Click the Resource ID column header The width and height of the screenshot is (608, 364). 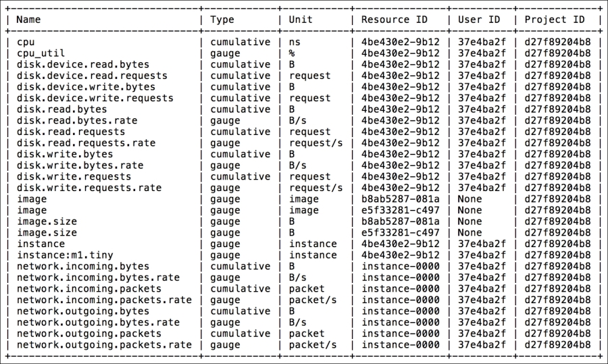point(395,20)
